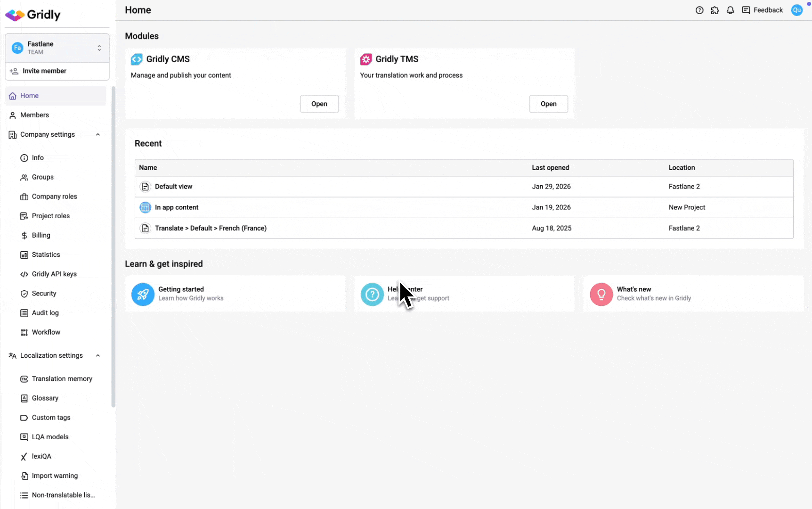Go to the Members page
812x509 pixels.
34,115
